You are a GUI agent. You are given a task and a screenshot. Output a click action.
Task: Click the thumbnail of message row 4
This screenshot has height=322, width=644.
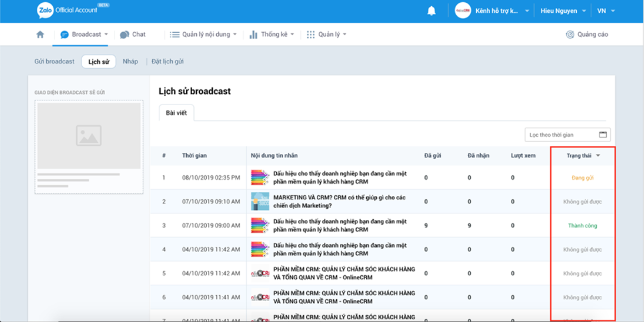point(260,249)
